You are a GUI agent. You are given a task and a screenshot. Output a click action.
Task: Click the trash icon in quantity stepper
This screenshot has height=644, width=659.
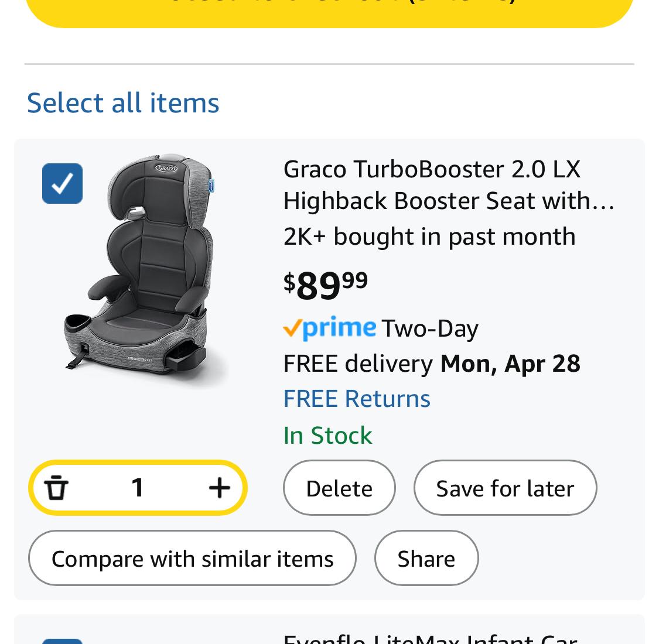[x=56, y=488]
